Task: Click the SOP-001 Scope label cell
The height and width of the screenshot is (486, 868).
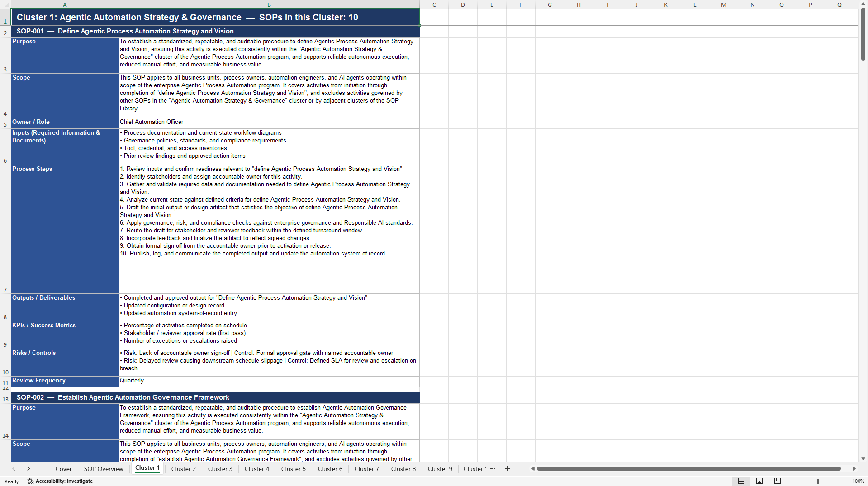Action: pyautogui.click(x=65, y=95)
